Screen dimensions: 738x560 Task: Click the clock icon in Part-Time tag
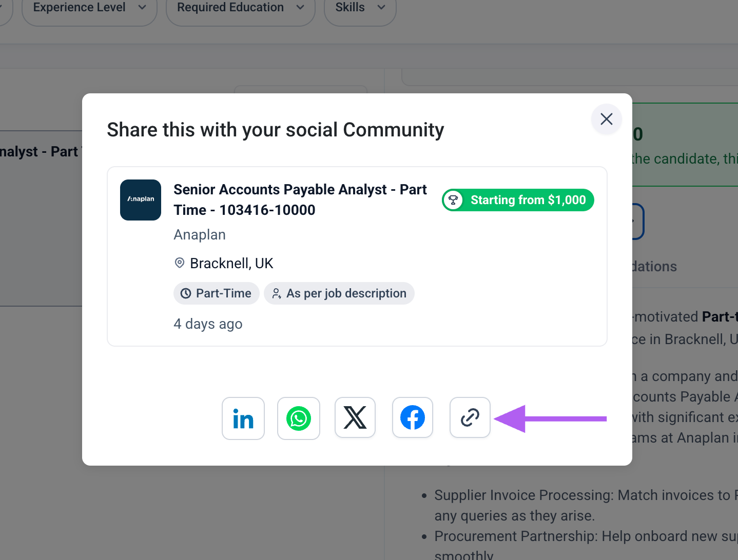tap(186, 293)
